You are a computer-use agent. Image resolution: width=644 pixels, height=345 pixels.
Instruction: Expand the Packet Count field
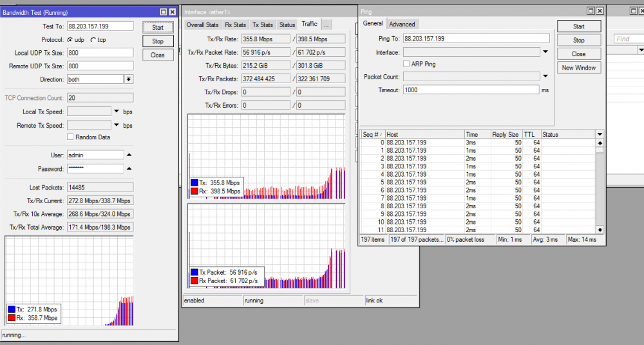pyautogui.click(x=545, y=76)
